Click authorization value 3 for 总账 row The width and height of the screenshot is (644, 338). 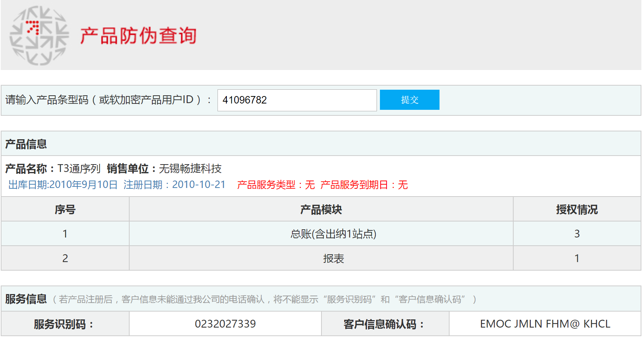click(577, 234)
